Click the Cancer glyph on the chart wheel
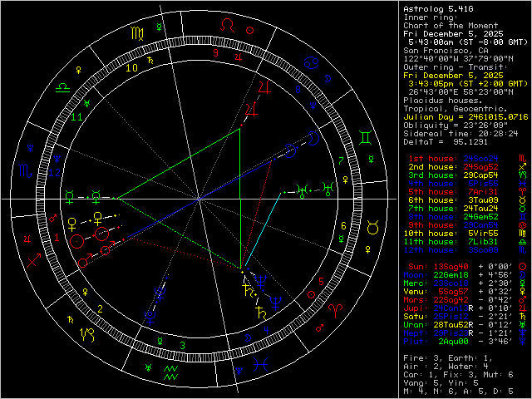 click(310, 63)
